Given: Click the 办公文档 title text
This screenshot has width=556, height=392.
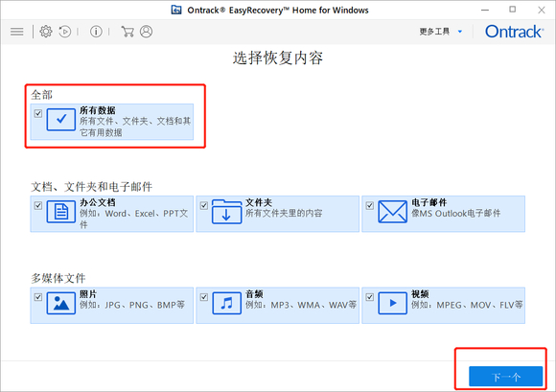Looking at the screenshot, I should tap(98, 202).
